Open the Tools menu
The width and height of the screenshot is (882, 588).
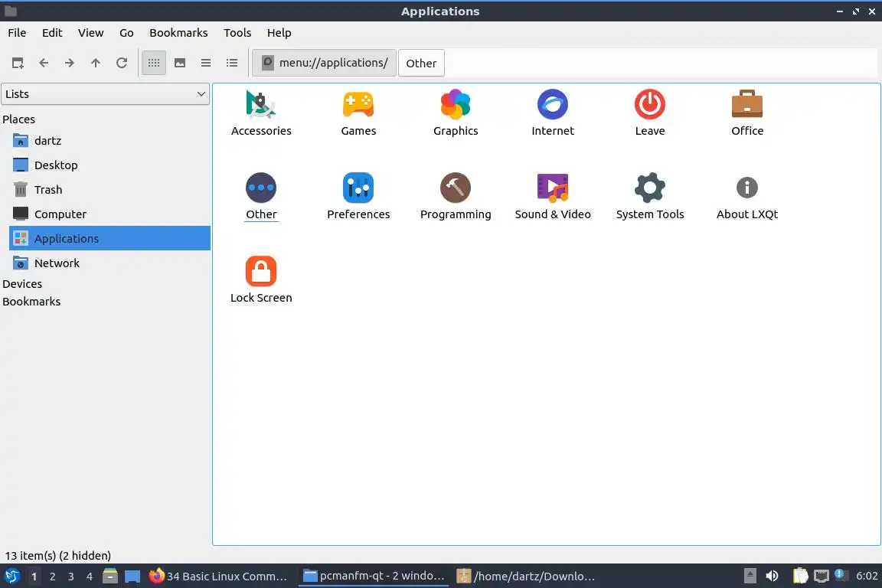tap(237, 33)
